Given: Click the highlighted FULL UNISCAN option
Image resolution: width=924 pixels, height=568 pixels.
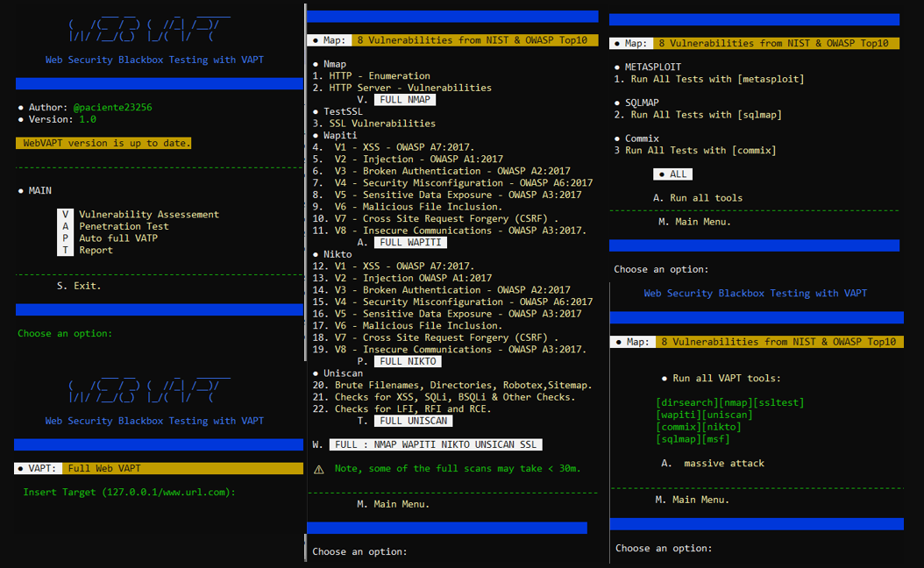Looking at the screenshot, I should pos(414,421).
